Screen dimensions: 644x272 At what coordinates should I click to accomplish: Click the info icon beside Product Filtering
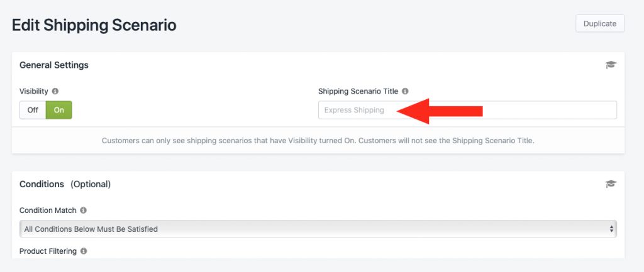point(84,251)
